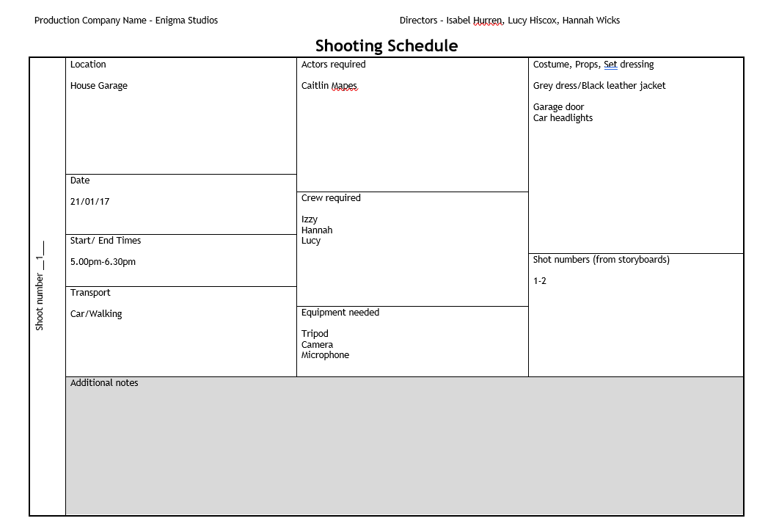Click the "Crew required" label
Viewport: 757px width, 532px height.
tap(332, 198)
